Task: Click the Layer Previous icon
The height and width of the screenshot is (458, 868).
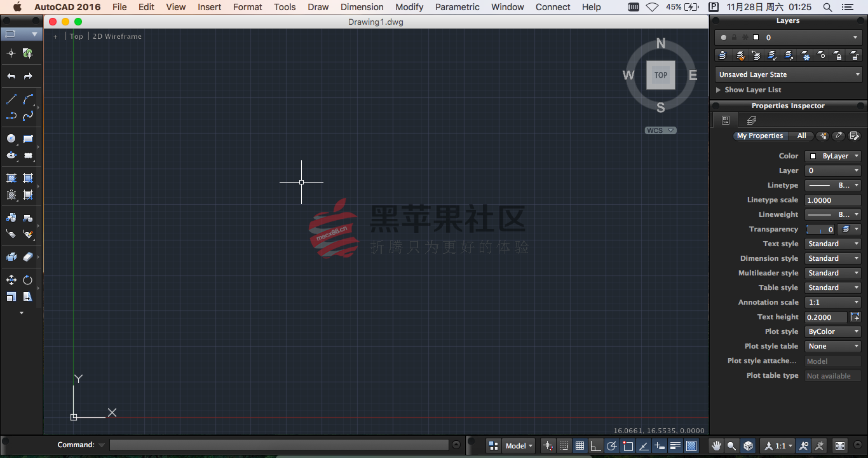Action: pyautogui.click(x=756, y=55)
